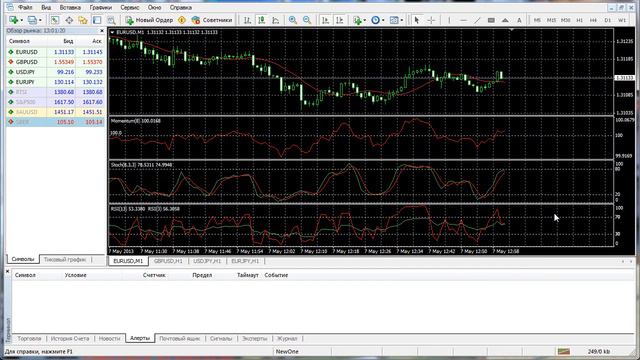The width and height of the screenshot is (640, 360).
Task: Set timeframe to D1
Action: [608, 20]
